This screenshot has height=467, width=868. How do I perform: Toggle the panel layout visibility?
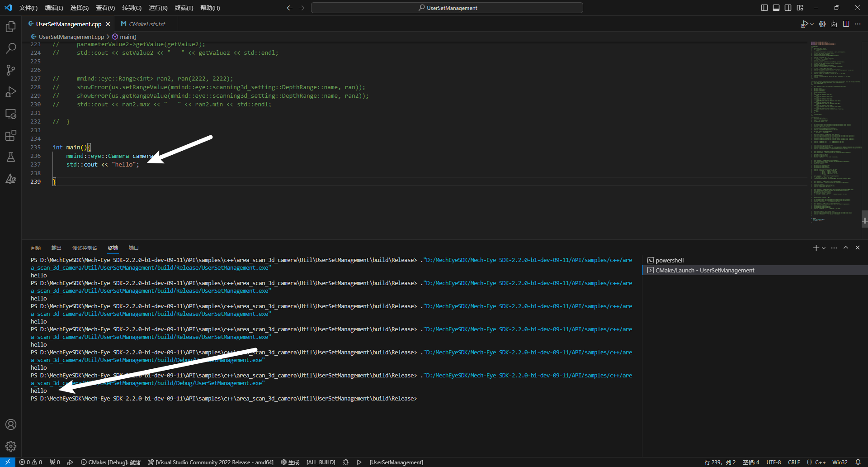[x=776, y=8]
